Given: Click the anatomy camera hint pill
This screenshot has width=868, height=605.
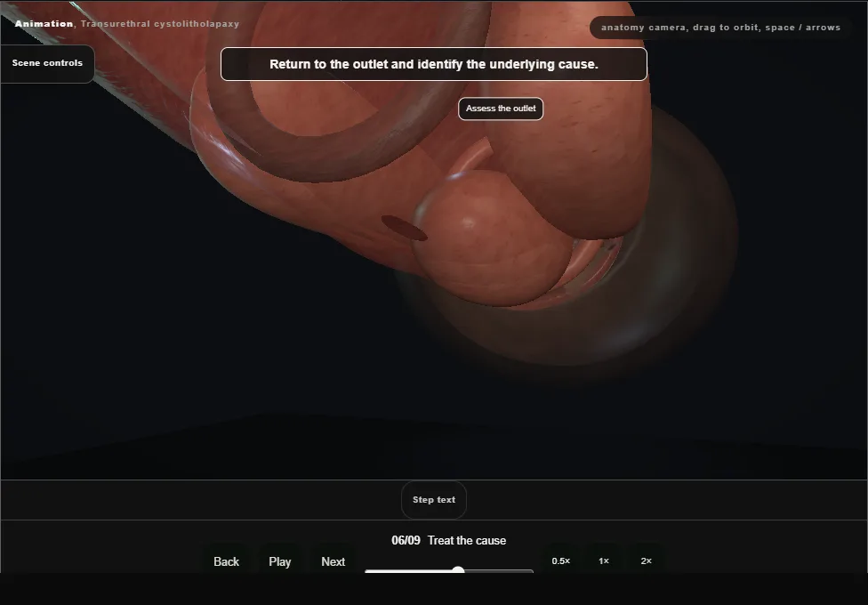Looking at the screenshot, I should coord(720,28).
